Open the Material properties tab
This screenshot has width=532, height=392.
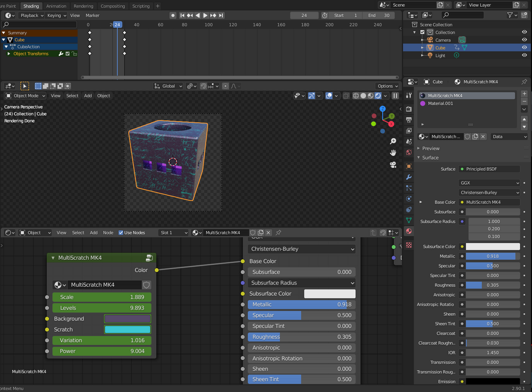pyautogui.click(x=409, y=231)
